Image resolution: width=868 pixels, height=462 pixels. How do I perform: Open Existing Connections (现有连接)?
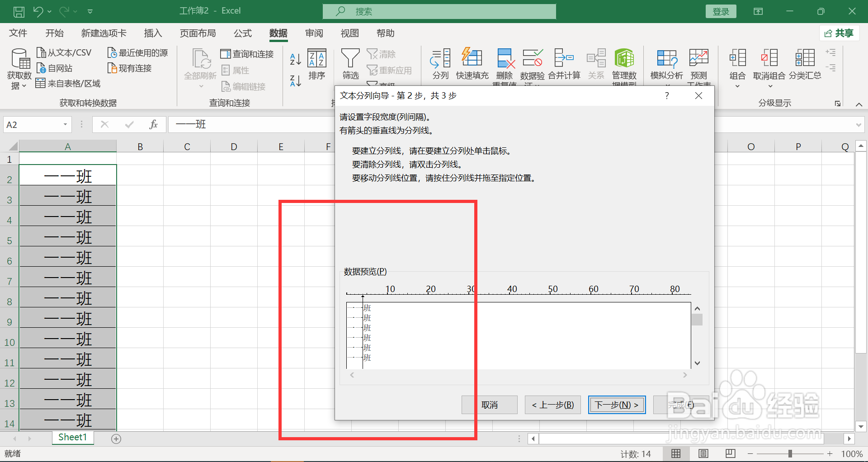pyautogui.click(x=129, y=68)
